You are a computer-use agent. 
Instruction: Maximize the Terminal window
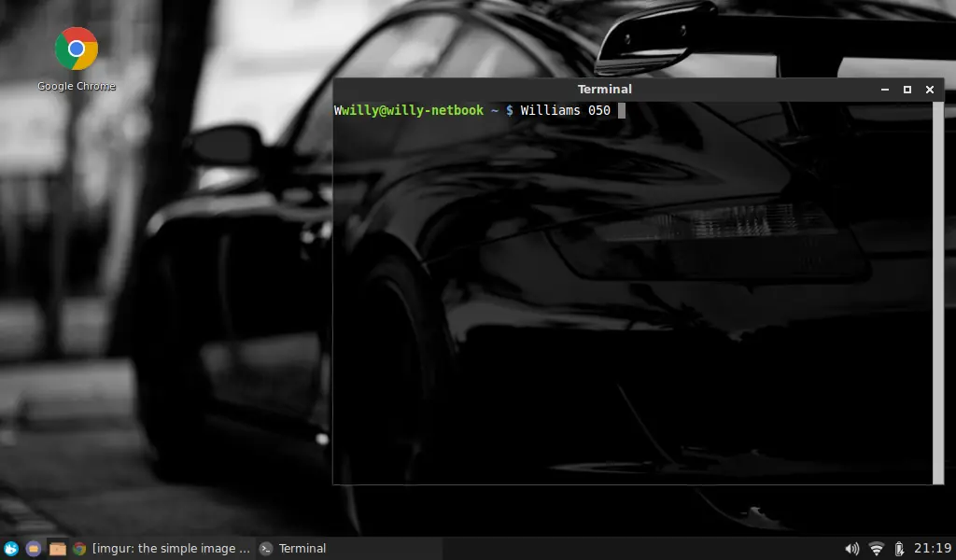pos(907,90)
